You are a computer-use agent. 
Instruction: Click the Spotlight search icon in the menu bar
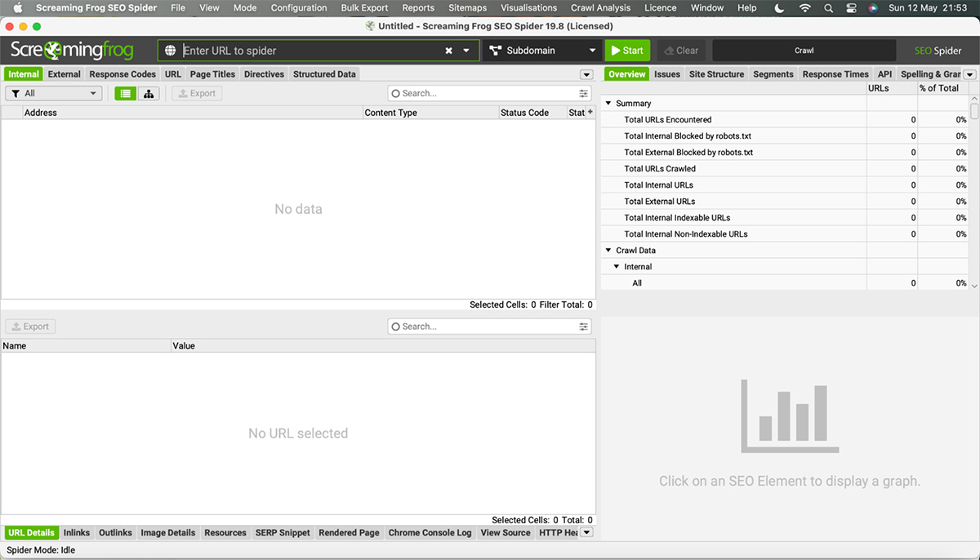click(x=828, y=8)
